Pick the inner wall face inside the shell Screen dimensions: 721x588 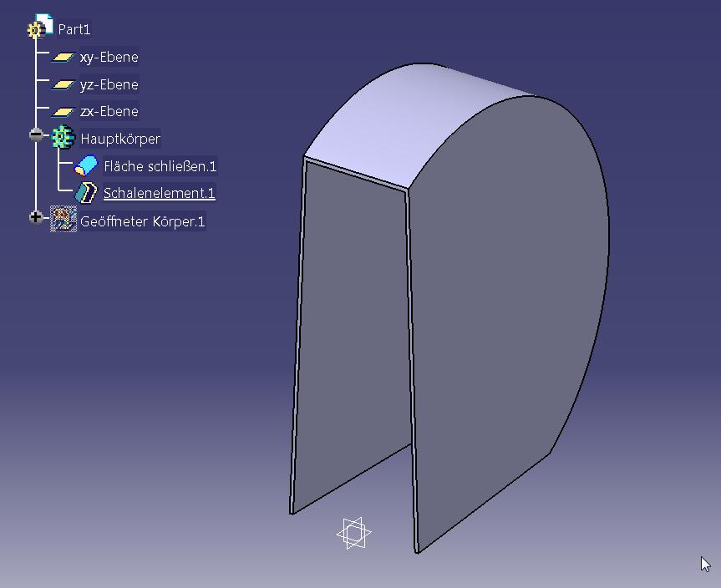354,322
